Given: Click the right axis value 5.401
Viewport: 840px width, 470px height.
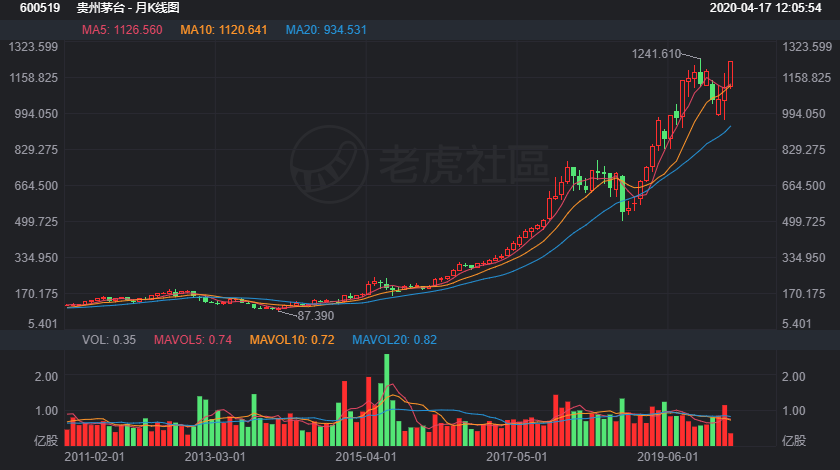Looking at the screenshot, I should click(796, 324).
